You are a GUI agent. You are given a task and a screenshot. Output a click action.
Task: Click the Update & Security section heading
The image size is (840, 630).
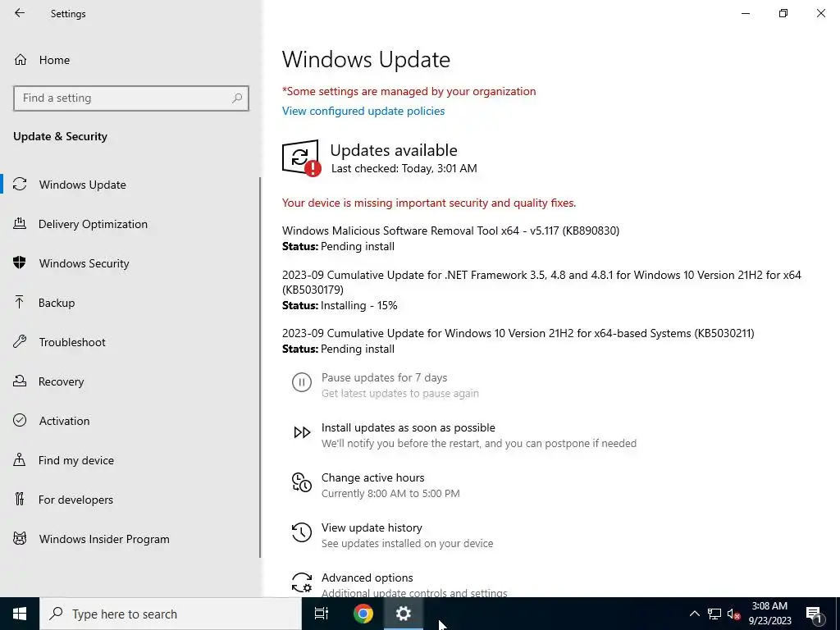tap(60, 136)
